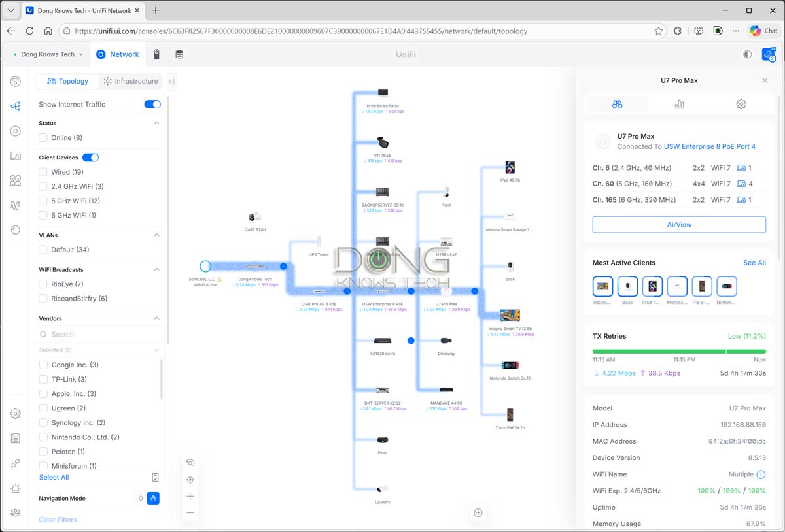Open See All for Most Active Clients
Screen dimensions: 785x532
pyautogui.click(x=754, y=263)
